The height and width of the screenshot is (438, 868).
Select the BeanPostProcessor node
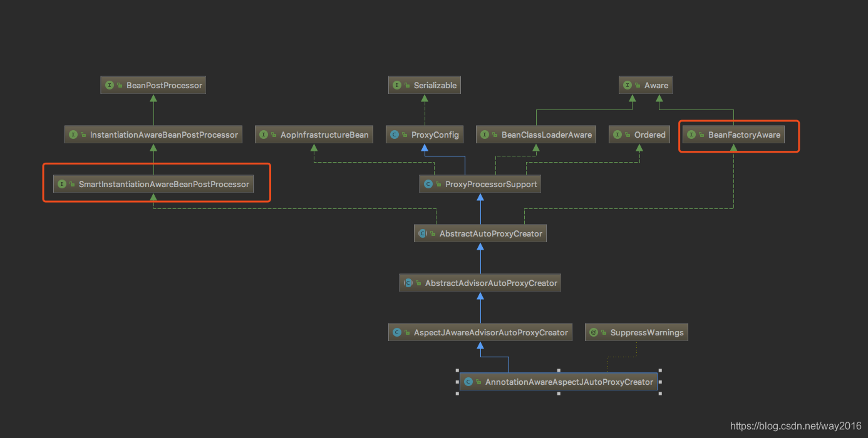click(x=153, y=85)
